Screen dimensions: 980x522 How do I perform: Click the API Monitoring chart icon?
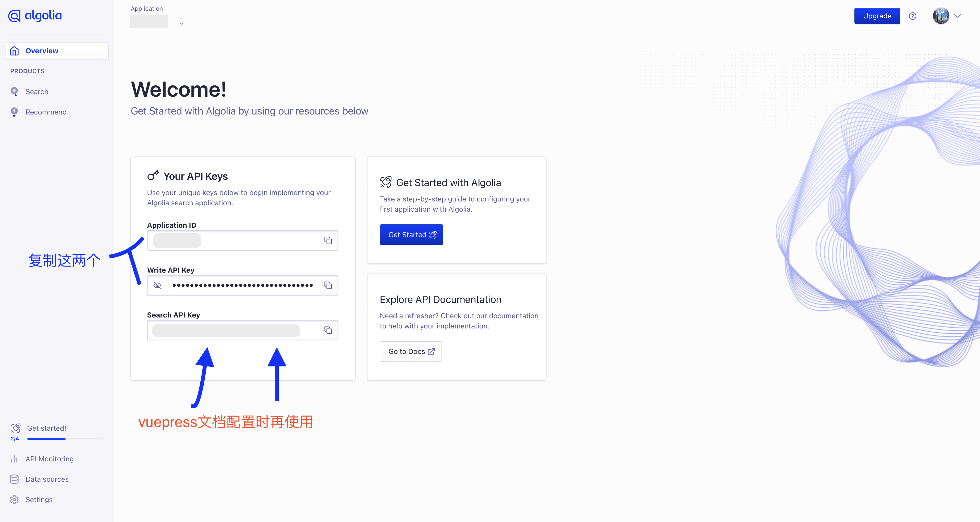14,459
